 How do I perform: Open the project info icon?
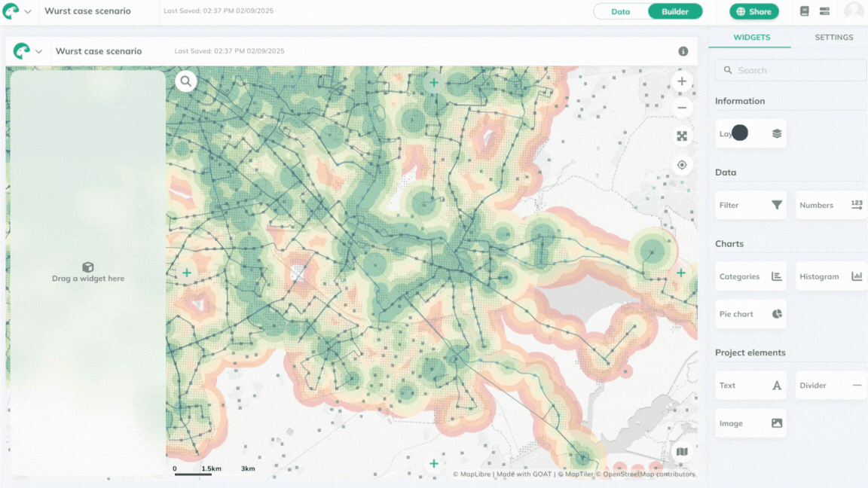point(683,51)
